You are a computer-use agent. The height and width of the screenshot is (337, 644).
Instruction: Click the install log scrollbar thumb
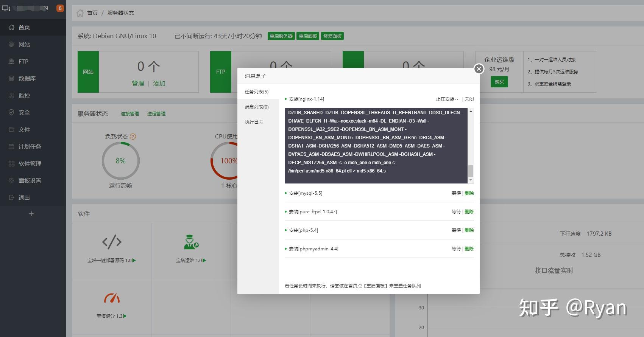471,171
